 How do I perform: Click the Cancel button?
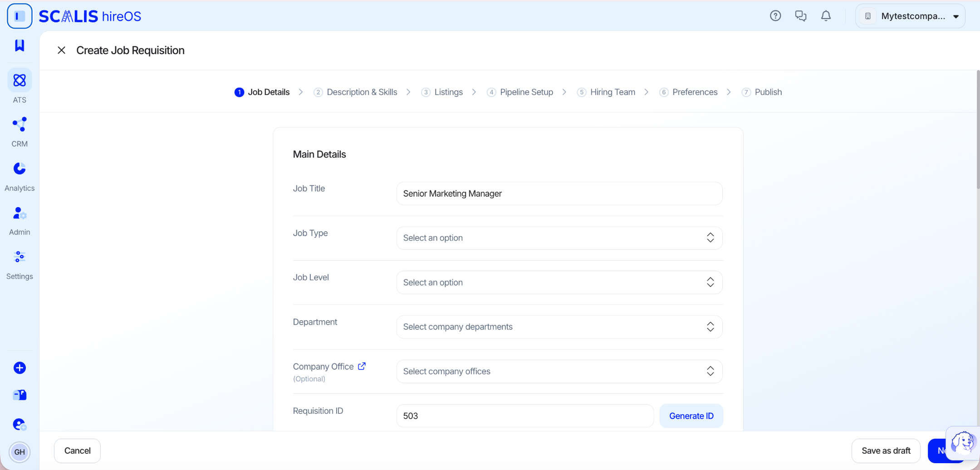click(x=77, y=451)
